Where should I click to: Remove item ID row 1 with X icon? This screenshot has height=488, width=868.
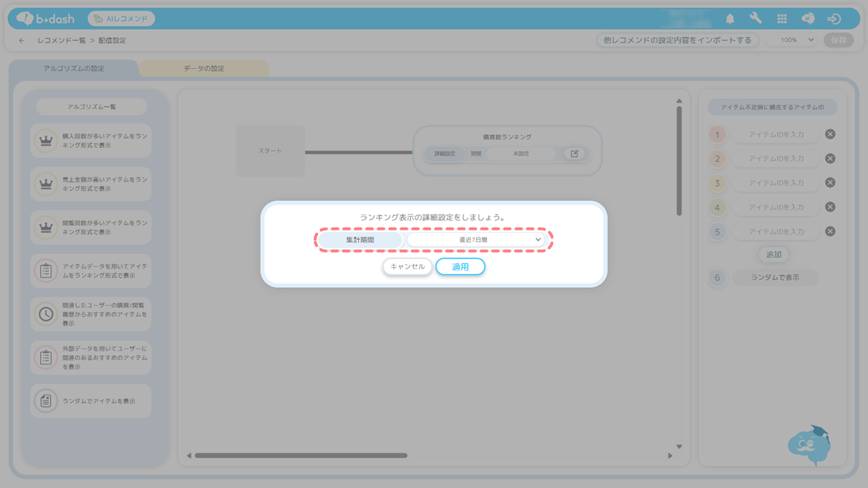click(x=830, y=134)
